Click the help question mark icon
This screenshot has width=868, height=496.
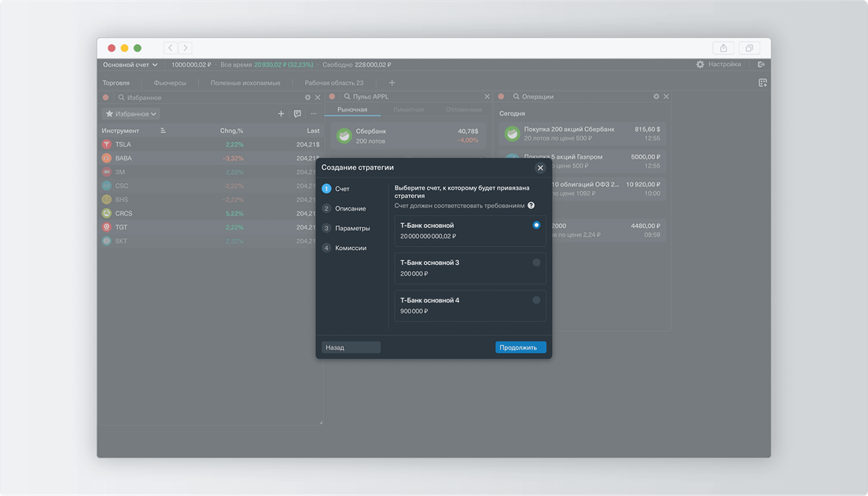[531, 205]
